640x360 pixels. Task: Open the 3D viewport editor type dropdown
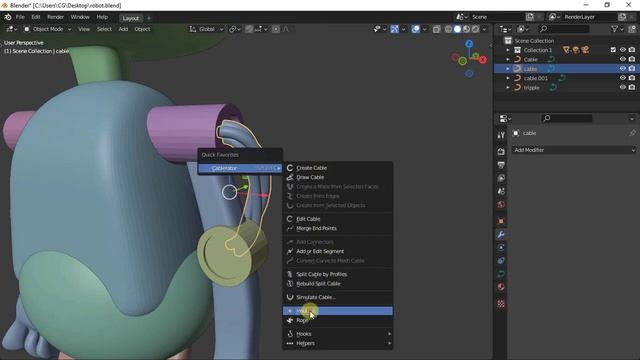click(x=11, y=29)
